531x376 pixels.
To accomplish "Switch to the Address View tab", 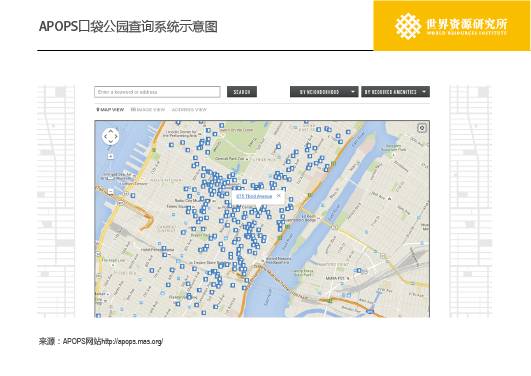I will 189,110.
